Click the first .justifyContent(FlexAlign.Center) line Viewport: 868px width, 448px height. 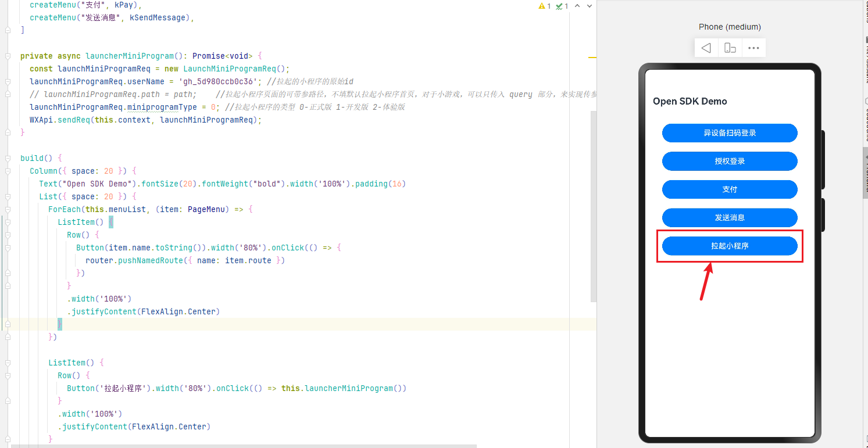click(x=144, y=311)
